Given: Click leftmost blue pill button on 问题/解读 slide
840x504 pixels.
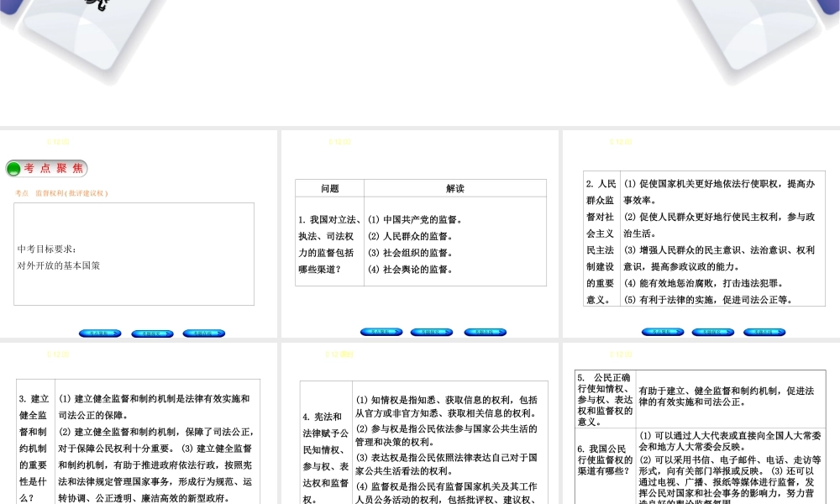Looking at the screenshot, I should click(x=381, y=332).
